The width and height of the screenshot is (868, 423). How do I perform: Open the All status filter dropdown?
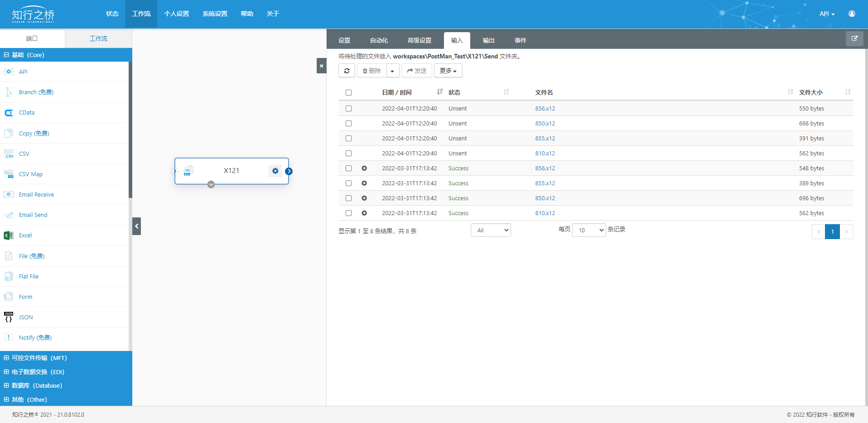[x=491, y=230]
